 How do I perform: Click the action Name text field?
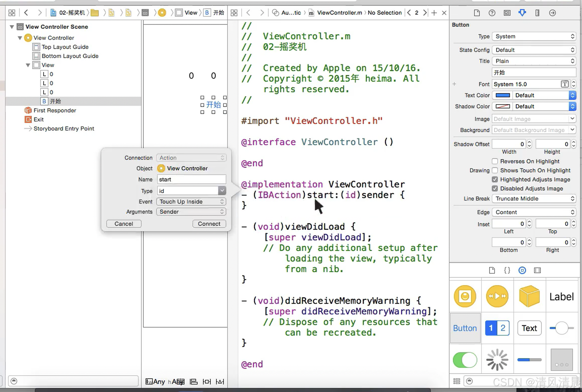coord(191,179)
